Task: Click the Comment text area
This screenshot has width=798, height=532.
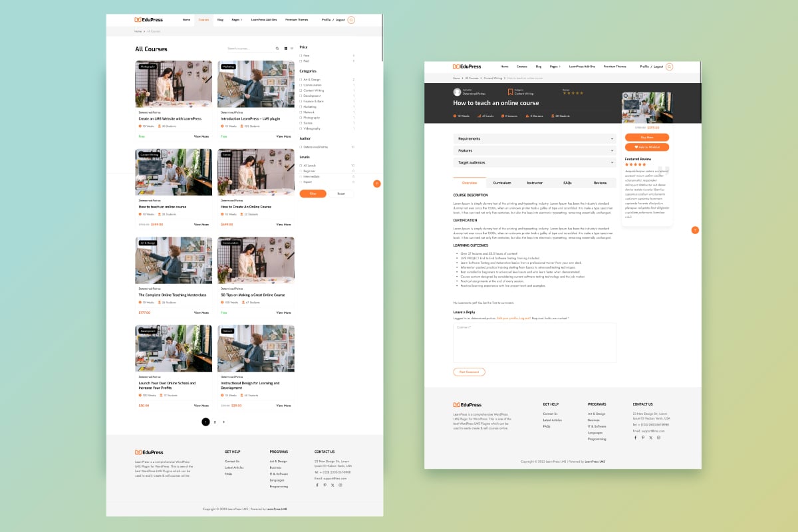Action: click(x=535, y=342)
